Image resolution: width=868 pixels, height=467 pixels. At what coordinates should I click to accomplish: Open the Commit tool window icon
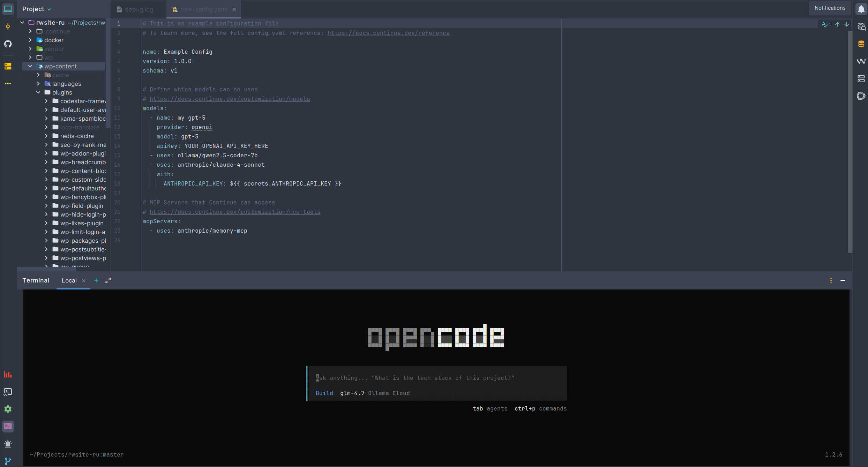click(8, 27)
